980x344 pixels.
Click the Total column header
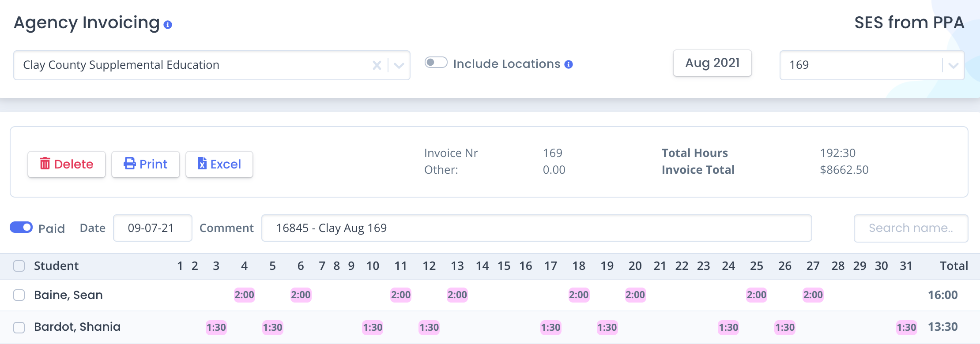point(954,266)
